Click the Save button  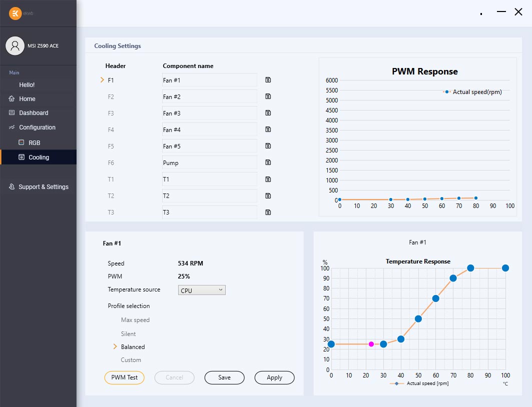pyautogui.click(x=224, y=377)
